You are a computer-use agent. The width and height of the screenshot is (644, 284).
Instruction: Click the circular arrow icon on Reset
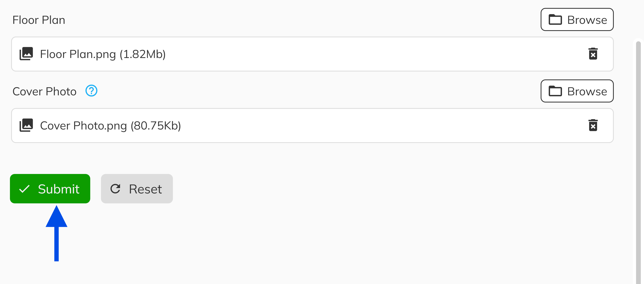pos(115,189)
